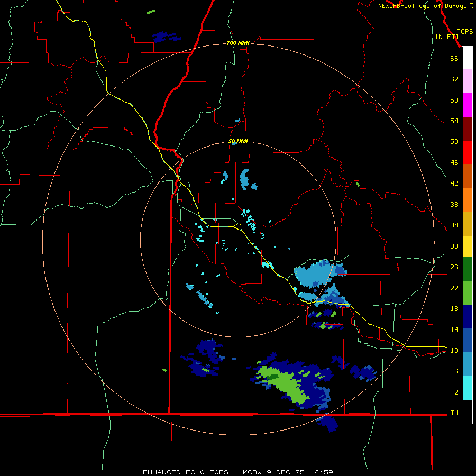This screenshot has height=476, width=476.
Task: Click the medium blue 10-14 legend swatch
Action: (x=467, y=340)
